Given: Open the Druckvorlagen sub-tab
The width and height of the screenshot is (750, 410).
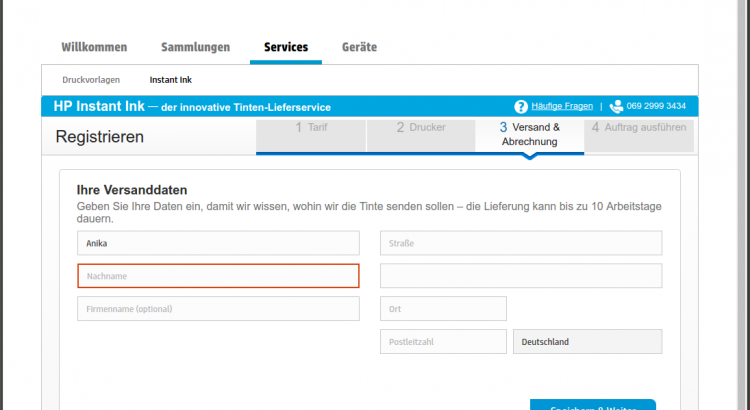Looking at the screenshot, I should point(91,80).
